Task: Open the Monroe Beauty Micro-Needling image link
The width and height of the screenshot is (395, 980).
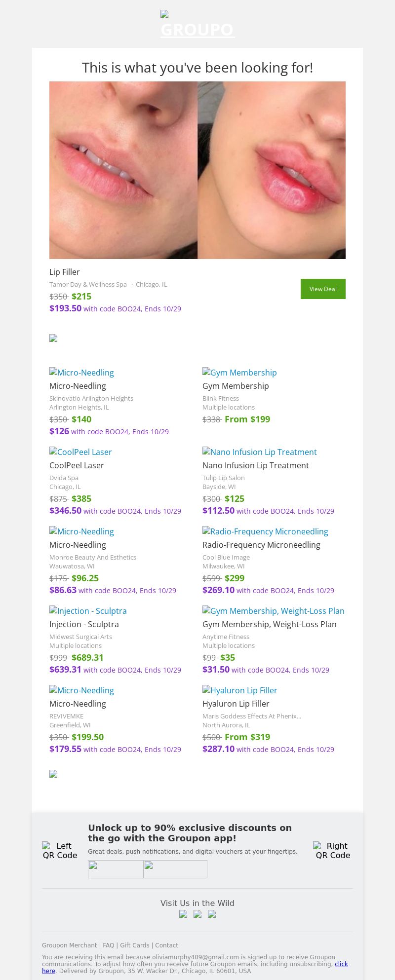Action: click(81, 531)
